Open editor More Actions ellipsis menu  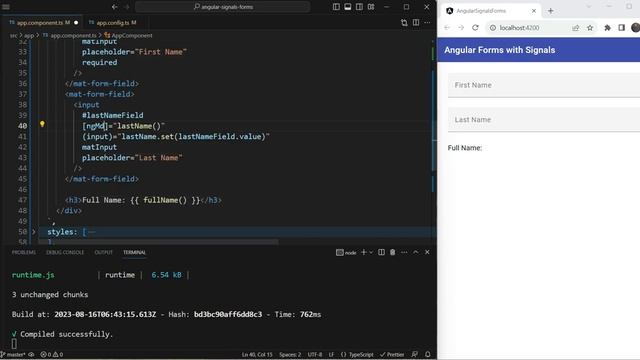[427, 23]
